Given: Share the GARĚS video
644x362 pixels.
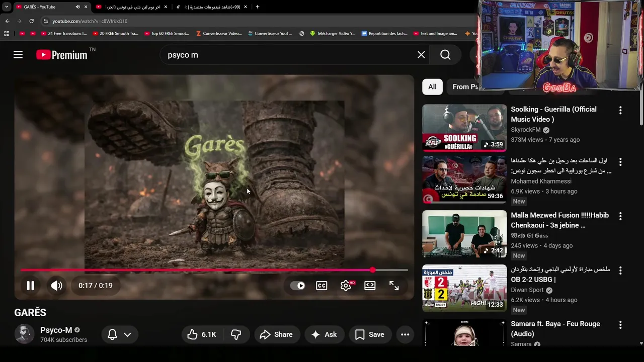Looking at the screenshot, I should coord(276,334).
